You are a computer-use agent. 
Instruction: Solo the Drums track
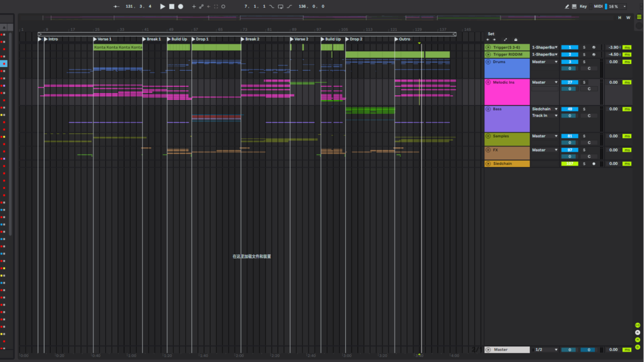[584, 62]
